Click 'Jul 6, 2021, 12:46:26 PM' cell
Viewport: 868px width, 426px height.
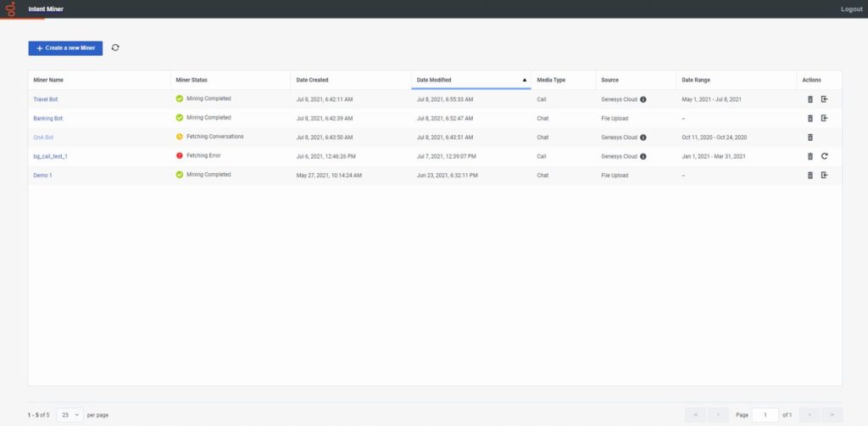pos(326,156)
